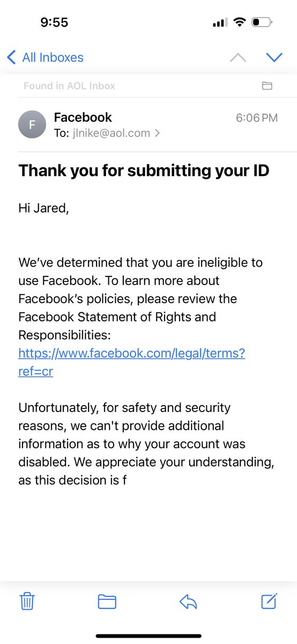This screenshot has width=297, height=644.
Task: Go to next message with down arrow
Action: [x=274, y=57]
